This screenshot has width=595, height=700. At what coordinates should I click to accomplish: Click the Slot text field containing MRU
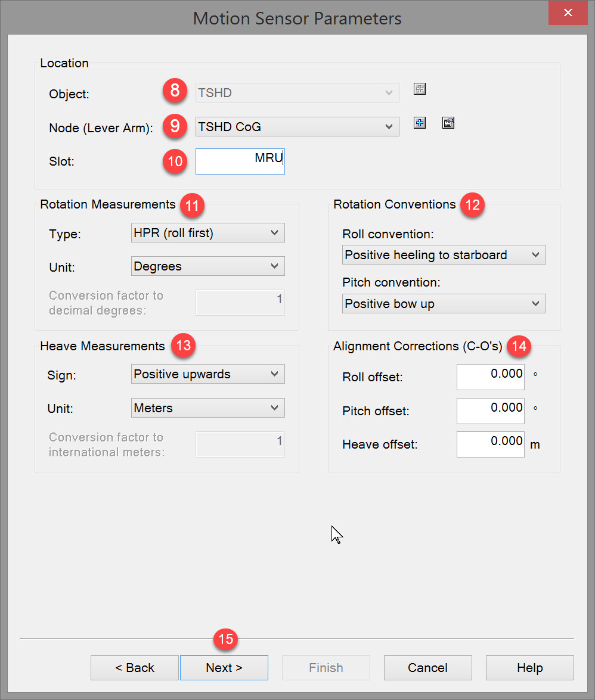coord(240,161)
